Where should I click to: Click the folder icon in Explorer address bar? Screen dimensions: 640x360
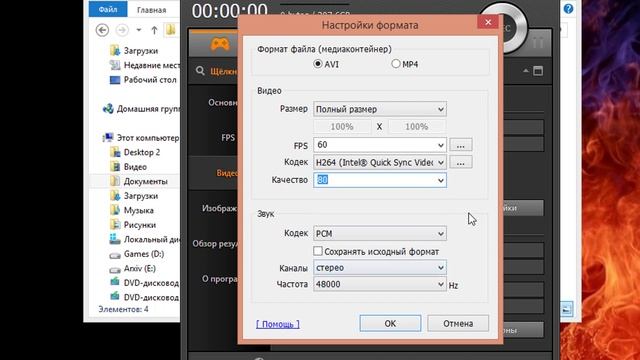[x=171, y=29]
